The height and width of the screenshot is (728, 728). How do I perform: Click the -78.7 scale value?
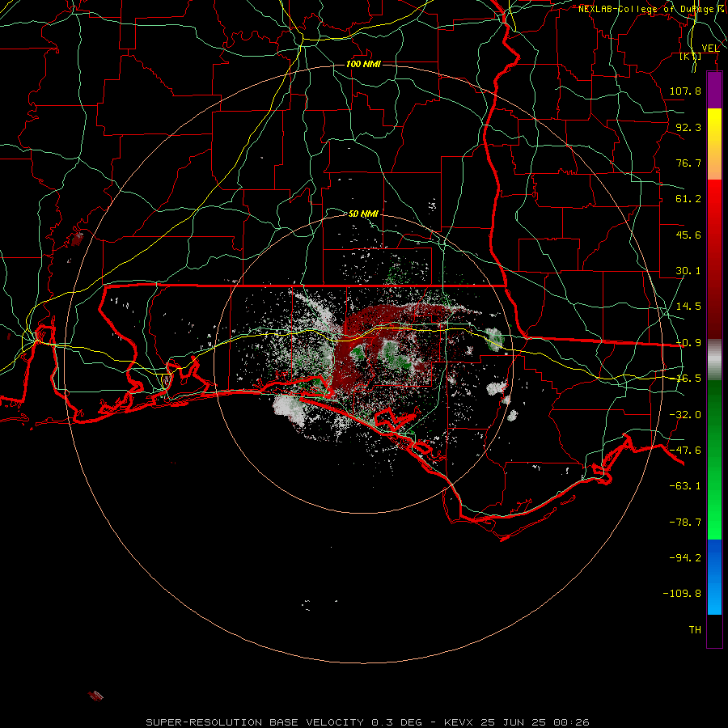point(685,523)
